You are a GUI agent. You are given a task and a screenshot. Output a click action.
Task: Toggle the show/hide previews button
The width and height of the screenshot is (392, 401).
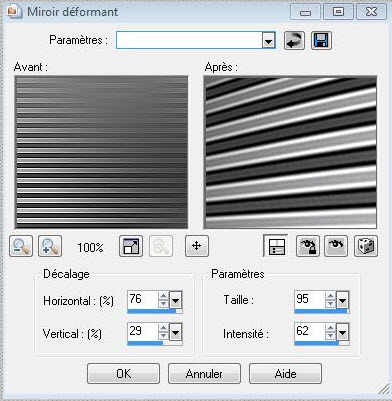[x=276, y=246]
